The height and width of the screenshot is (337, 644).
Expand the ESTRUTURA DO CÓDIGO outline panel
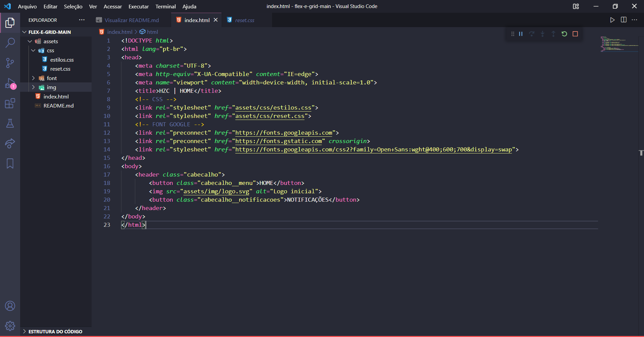point(55,331)
